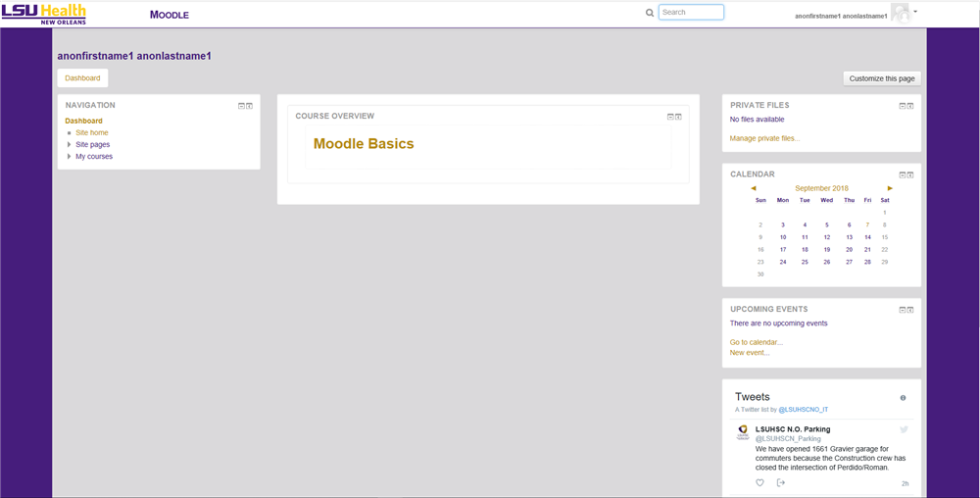Hide the Calendar block
Image resolution: width=980 pixels, height=498 pixels.
click(x=903, y=174)
